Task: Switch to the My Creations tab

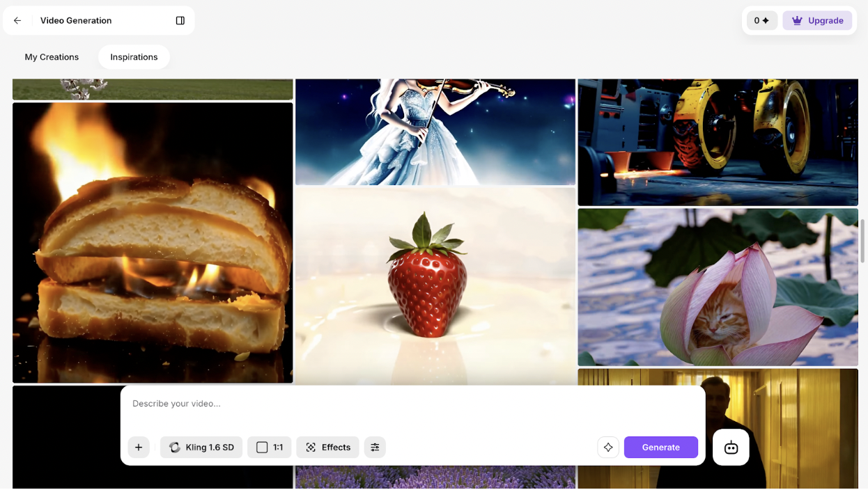Action: click(x=52, y=57)
